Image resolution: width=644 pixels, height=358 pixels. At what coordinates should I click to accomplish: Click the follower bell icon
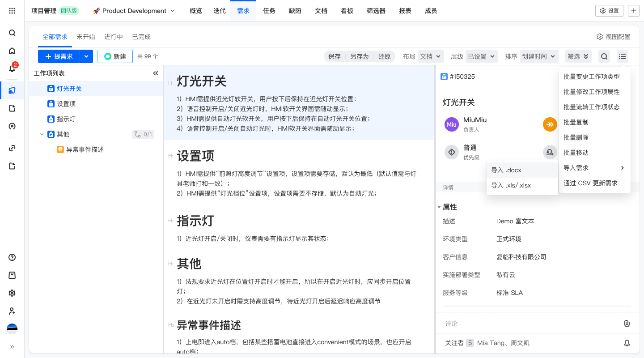627,343
